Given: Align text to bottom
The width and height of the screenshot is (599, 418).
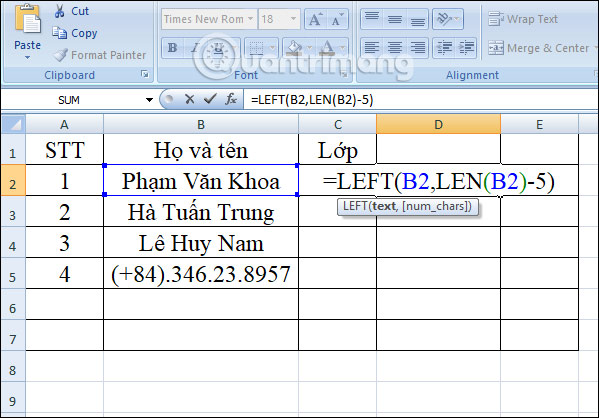Looking at the screenshot, I should point(418,19).
